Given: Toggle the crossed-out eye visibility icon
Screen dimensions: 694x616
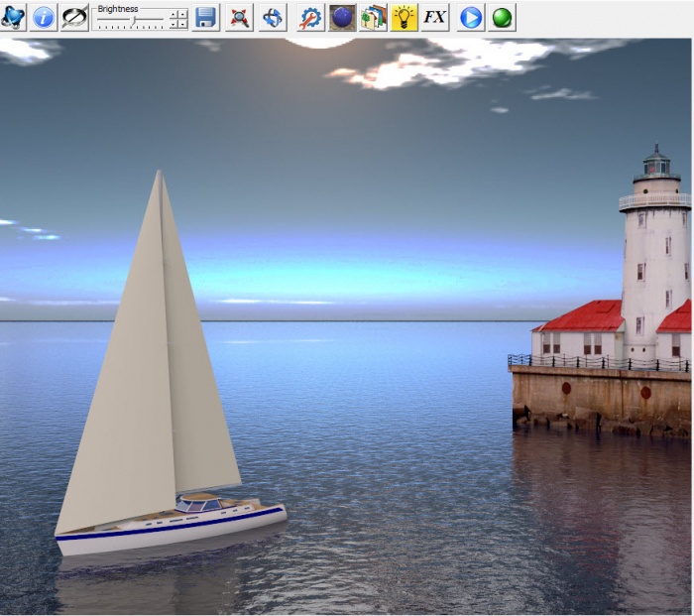Looking at the screenshot, I should (x=74, y=17).
